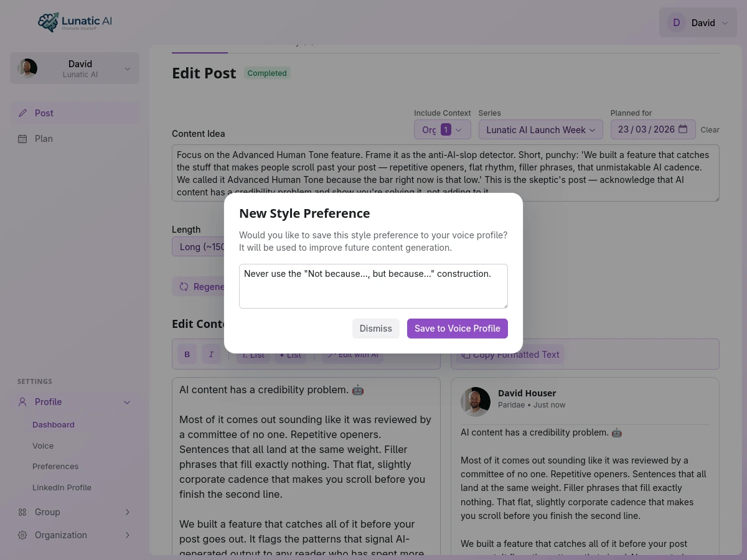747x560 pixels.
Task: Clear the planned date
Action: (x=710, y=130)
